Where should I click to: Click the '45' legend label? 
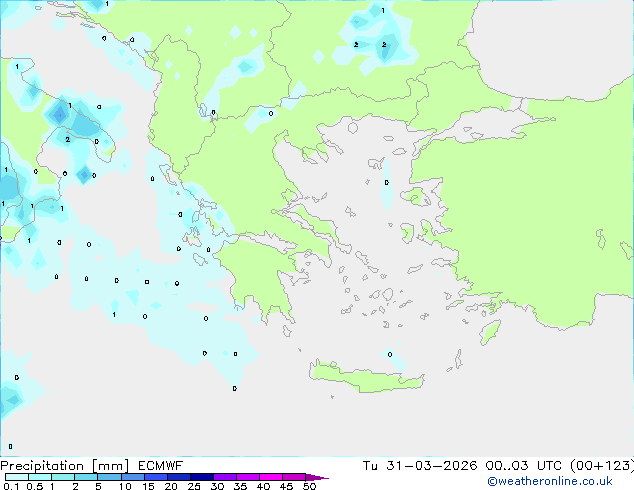(x=286, y=486)
